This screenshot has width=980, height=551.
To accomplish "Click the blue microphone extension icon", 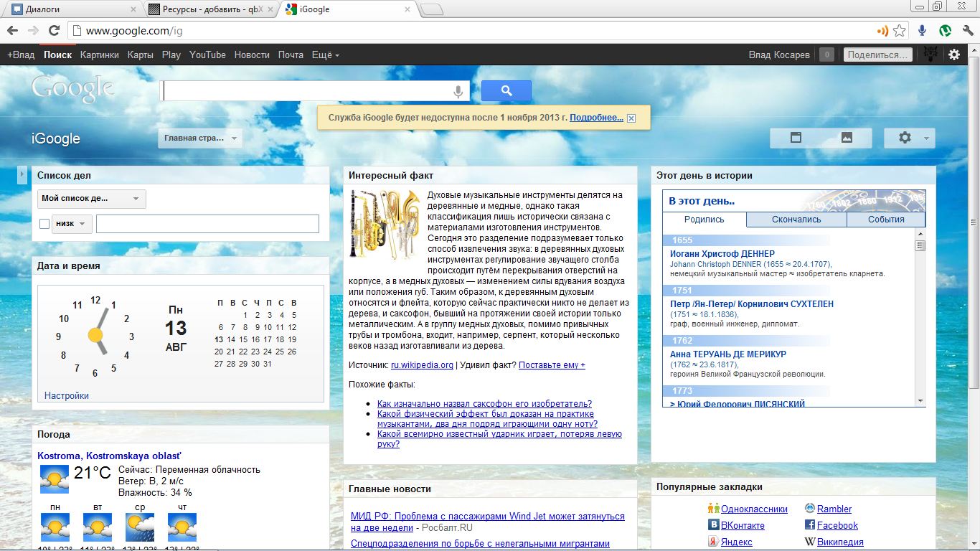I will click(x=923, y=31).
